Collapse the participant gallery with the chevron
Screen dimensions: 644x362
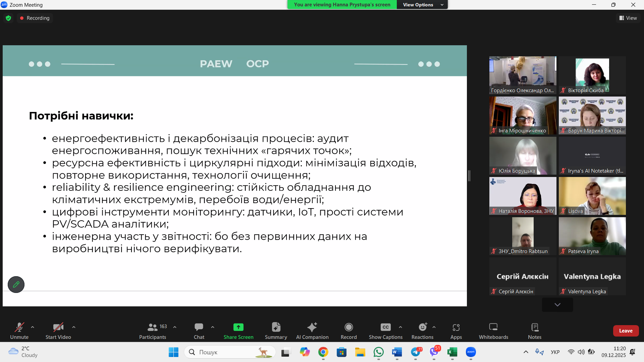[557, 304]
